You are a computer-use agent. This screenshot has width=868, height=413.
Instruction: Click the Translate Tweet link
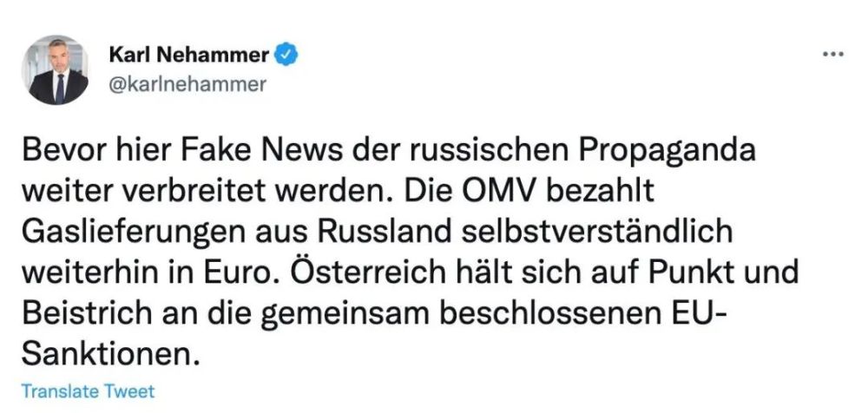point(88,391)
